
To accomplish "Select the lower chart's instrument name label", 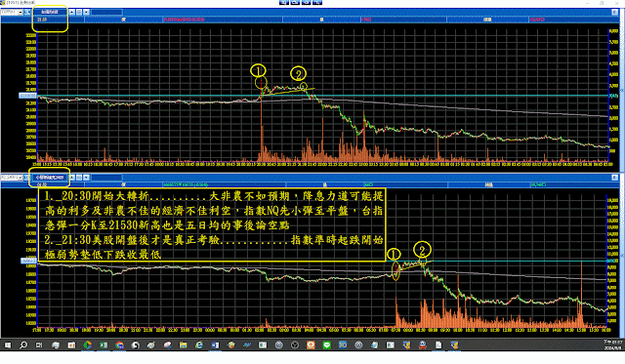I will click(50, 178).
